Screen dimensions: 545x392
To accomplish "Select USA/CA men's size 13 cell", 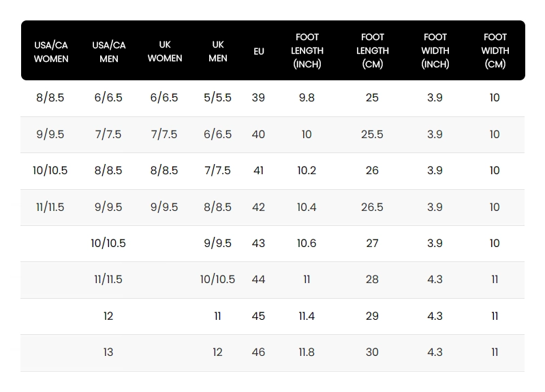I will pyautogui.click(x=108, y=353).
